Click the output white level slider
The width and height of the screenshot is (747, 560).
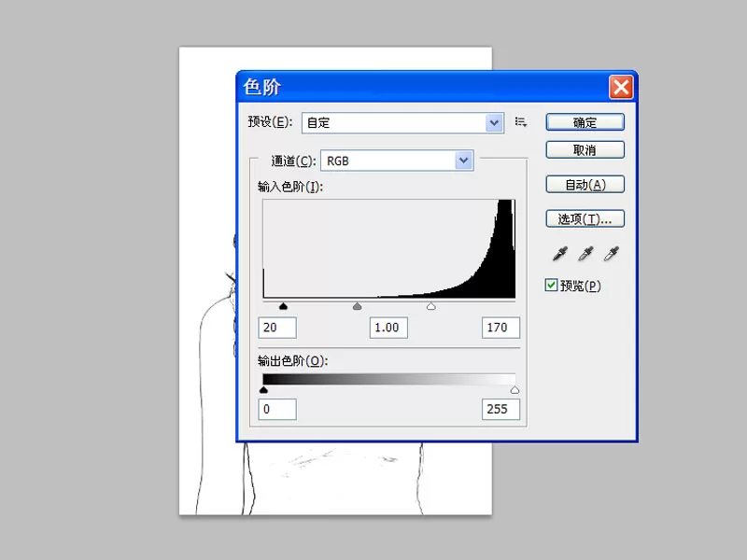click(x=515, y=389)
